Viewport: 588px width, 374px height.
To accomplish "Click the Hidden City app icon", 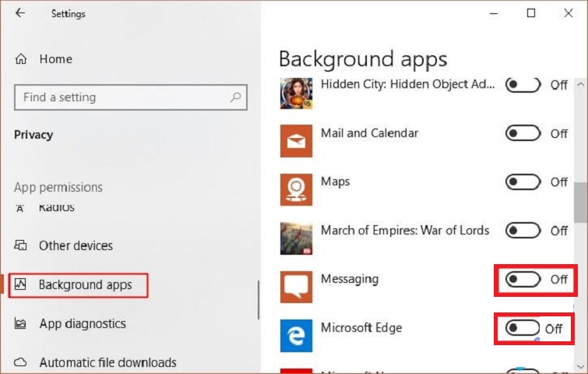I will (296, 93).
